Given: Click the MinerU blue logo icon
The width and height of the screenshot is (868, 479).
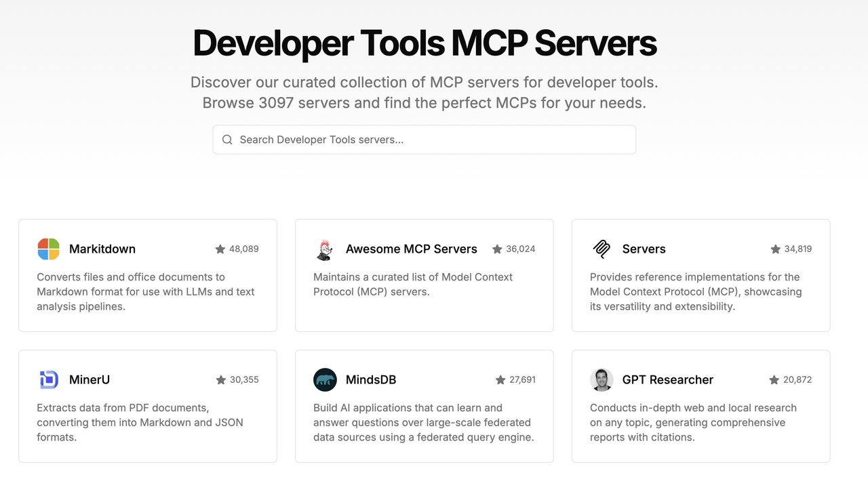Looking at the screenshot, I should (48, 379).
